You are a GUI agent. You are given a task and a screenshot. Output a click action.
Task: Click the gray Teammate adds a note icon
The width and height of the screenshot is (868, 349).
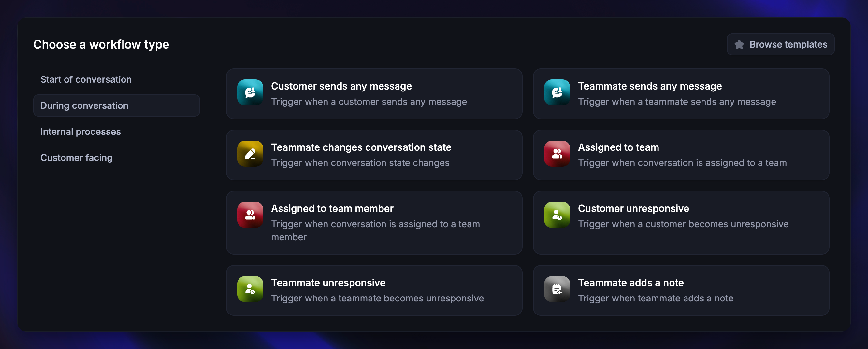tap(557, 289)
